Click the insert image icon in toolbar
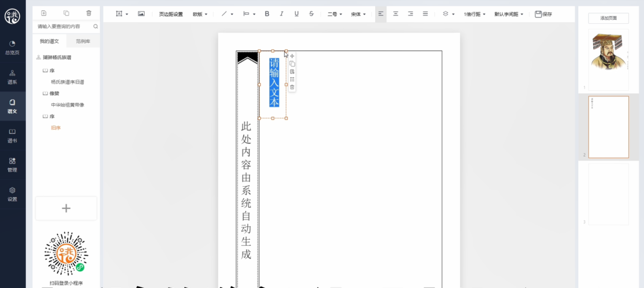The height and width of the screenshot is (288, 644). point(141,14)
